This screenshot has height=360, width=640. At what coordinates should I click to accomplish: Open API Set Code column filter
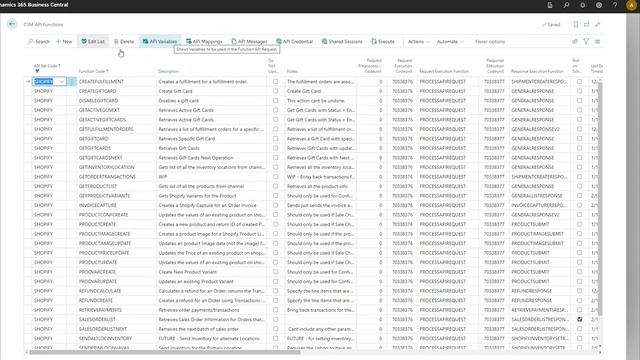[37, 71]
